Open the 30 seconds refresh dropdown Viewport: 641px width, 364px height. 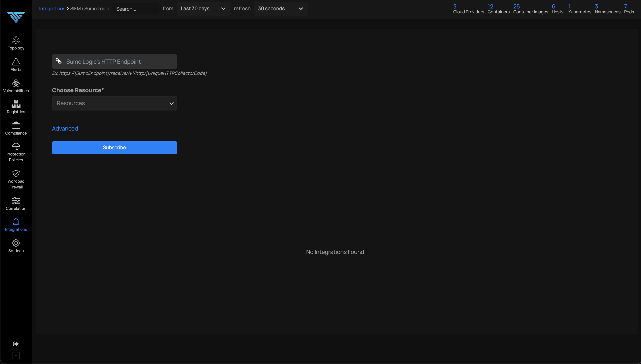point(281,8)
